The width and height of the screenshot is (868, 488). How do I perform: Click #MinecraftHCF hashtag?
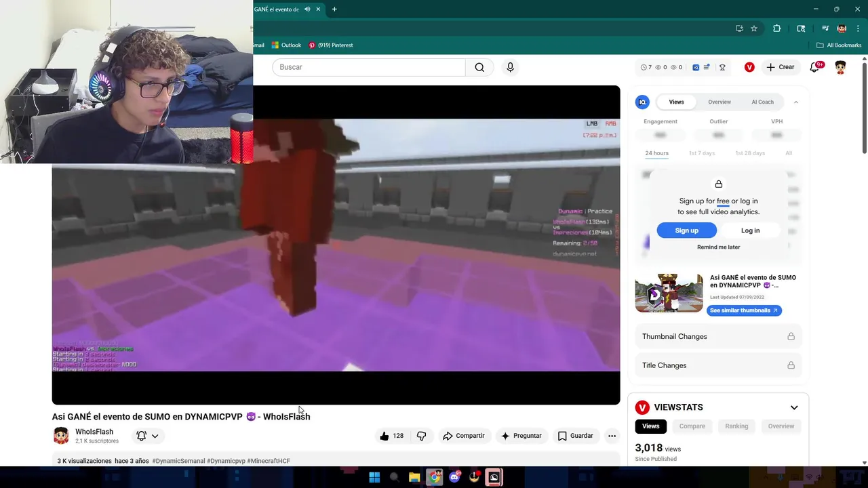pyautogui.click(x=269, y=461)
